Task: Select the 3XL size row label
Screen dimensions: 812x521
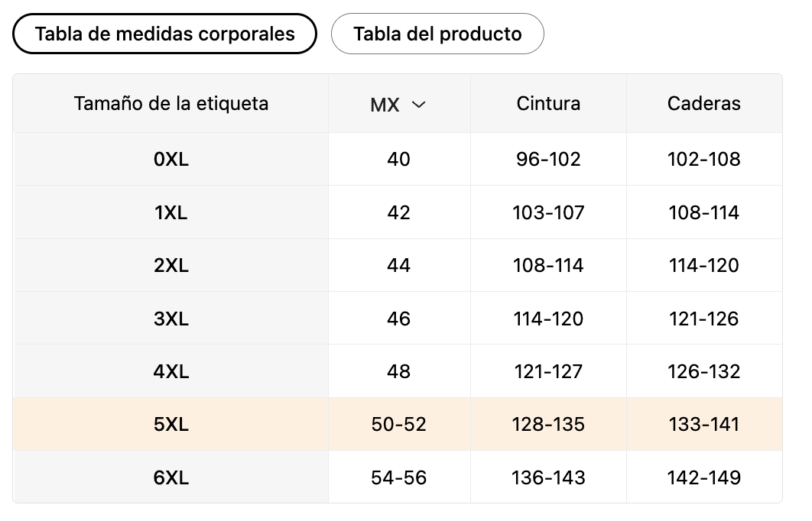Action: [171, 319]
